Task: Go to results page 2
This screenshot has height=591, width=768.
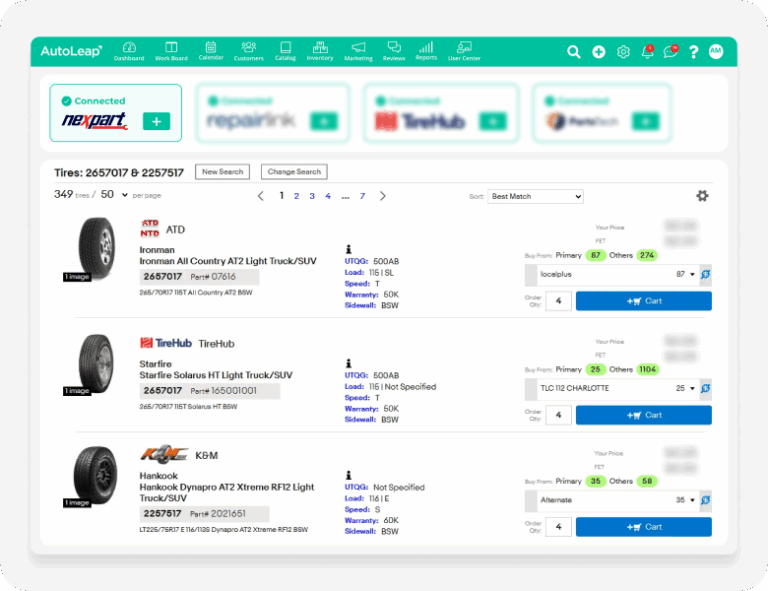Action: tap(296, 196)
